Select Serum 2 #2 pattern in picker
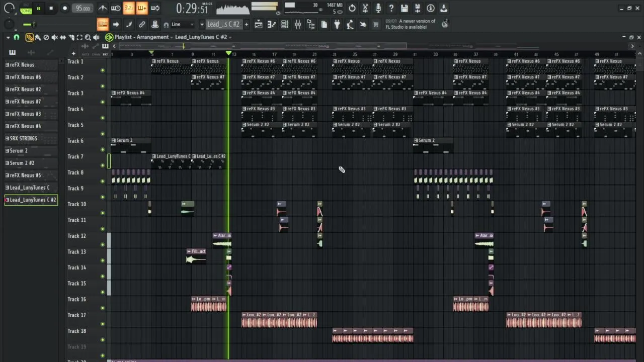644x362 pixels. click(31, 163)
